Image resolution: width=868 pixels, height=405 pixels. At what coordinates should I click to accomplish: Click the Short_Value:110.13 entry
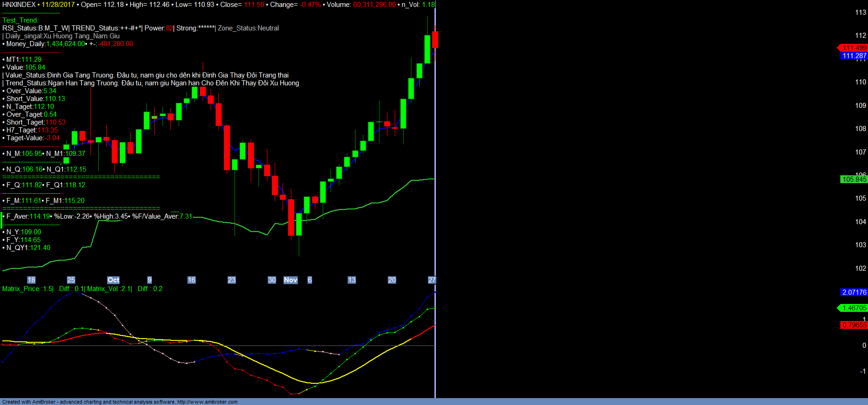36,99
